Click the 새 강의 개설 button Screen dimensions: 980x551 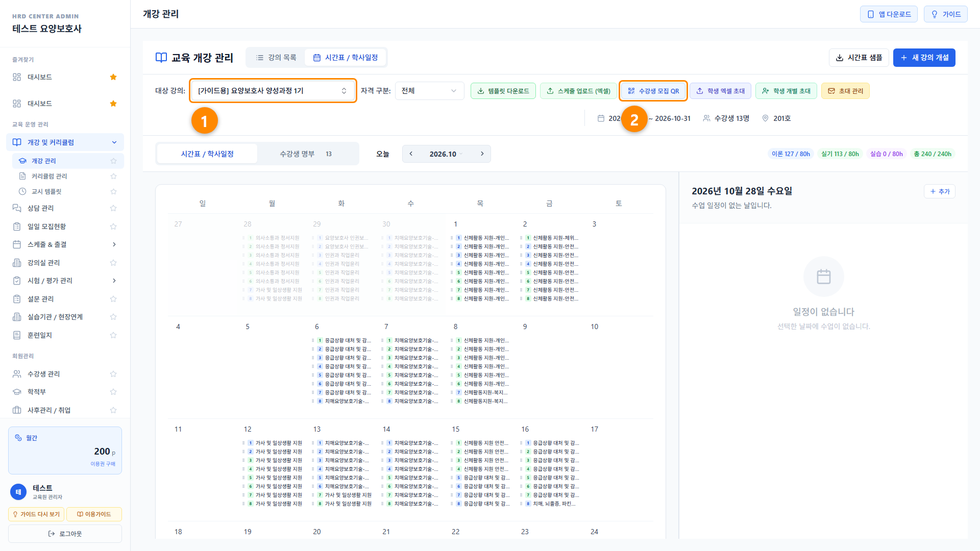coord(924,58)
